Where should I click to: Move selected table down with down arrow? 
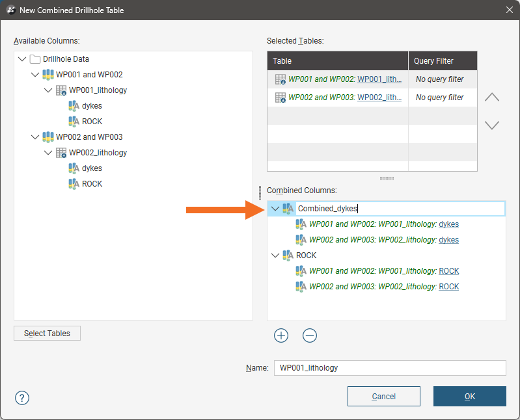(x=492, y=125)
